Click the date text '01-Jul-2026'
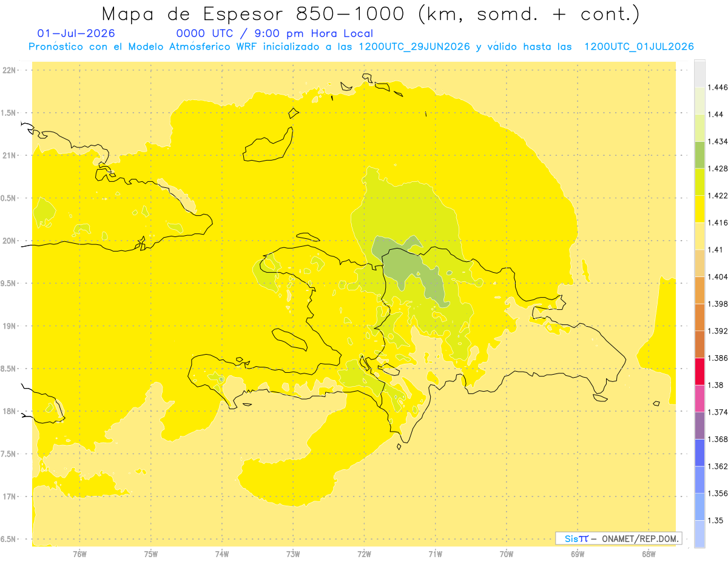 pyautogui.click(x=76, y=33)
